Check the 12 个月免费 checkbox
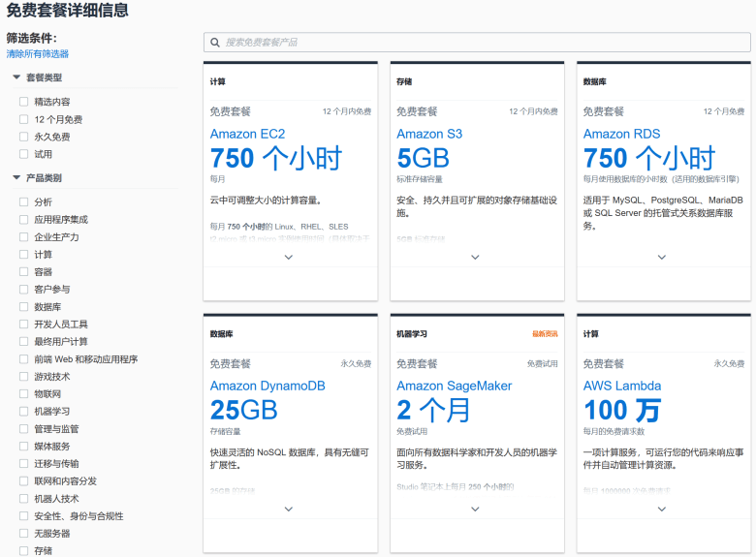The height and width of the screenshot is (557, 756). [24, 119]
